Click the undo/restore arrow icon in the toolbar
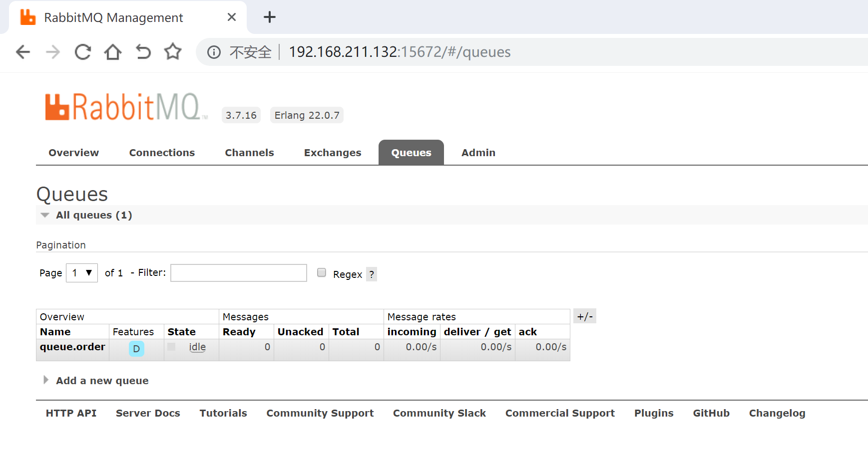 (x=143, y=52)
